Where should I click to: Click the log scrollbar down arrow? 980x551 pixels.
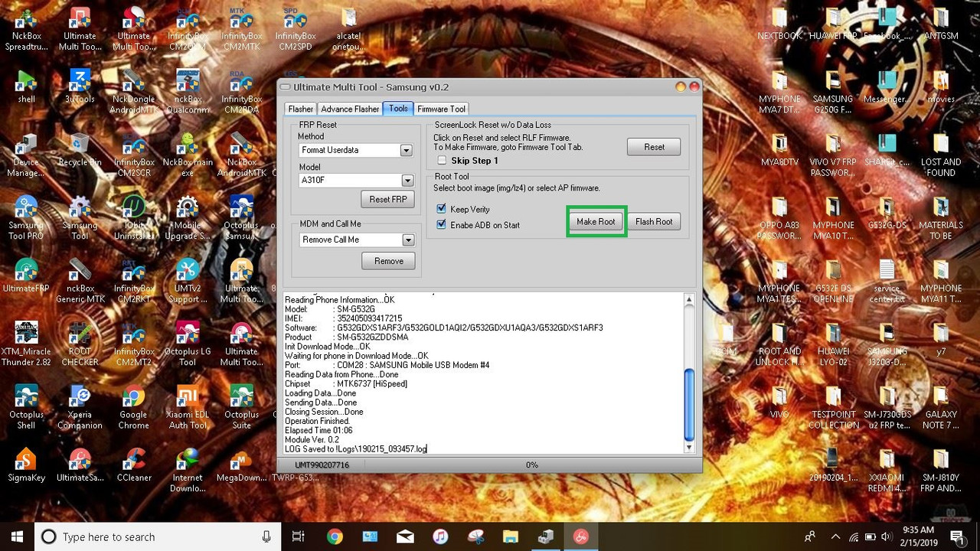(688, 447)
